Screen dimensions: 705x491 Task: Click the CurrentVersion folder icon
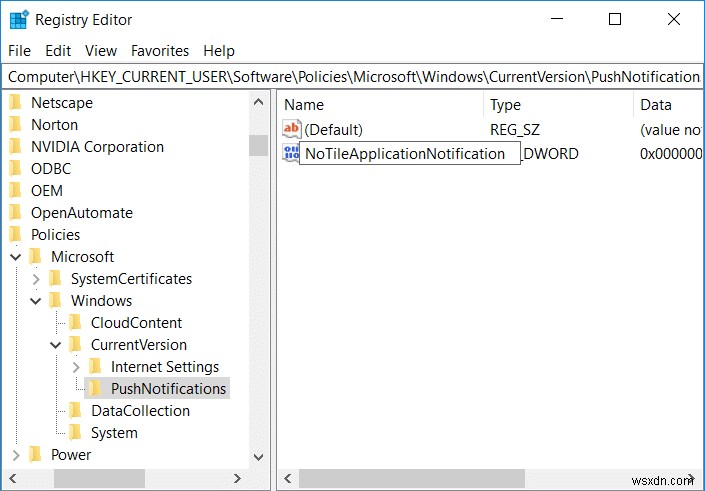(75, 345)
